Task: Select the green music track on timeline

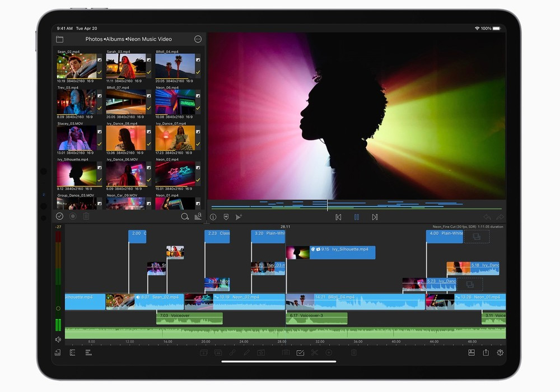Action: (x=285, y=333)
